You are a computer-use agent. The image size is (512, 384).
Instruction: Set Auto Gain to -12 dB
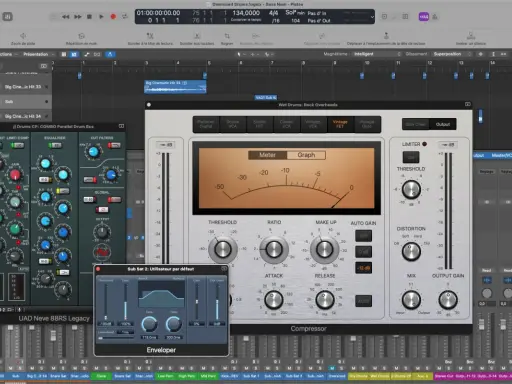tap(363, 268)
